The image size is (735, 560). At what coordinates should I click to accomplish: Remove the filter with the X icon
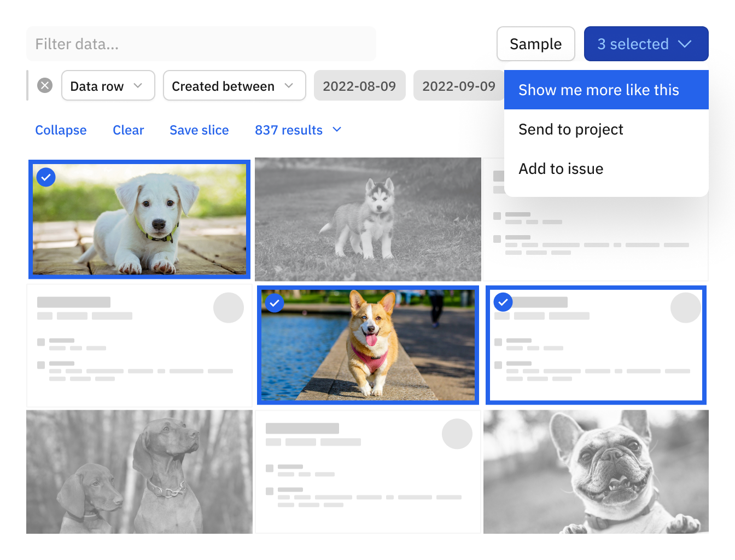(45, 85)
